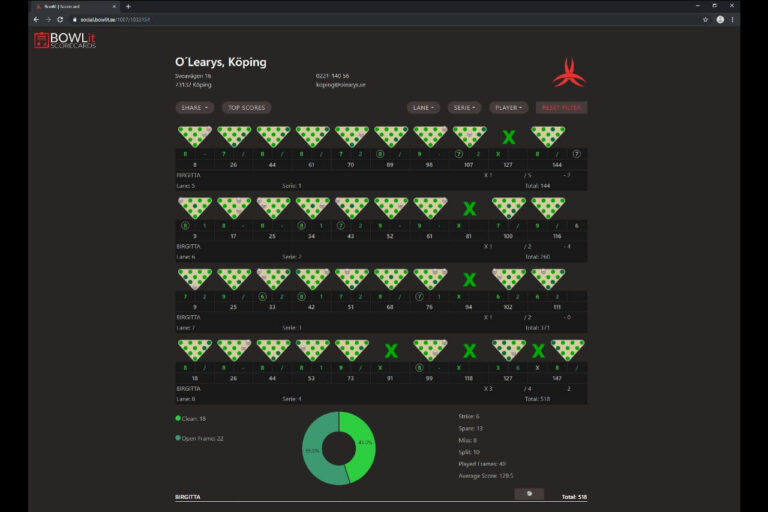The image size is (768, 512).
Task: Expand the Lane filter dropdown
Action: (423, 107)
